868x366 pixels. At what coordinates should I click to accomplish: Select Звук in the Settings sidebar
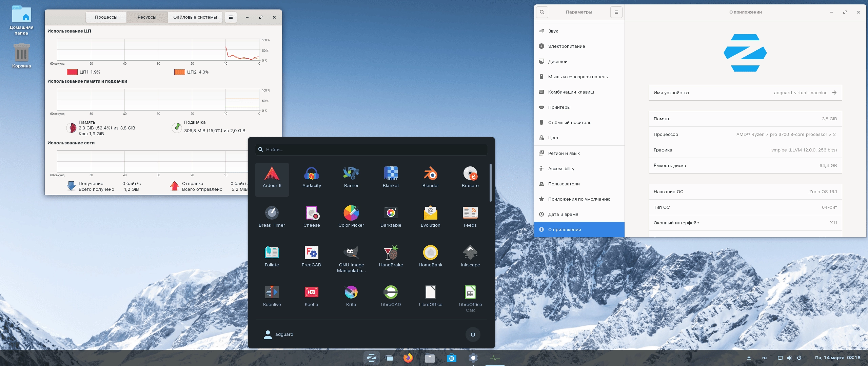[579, 31]
